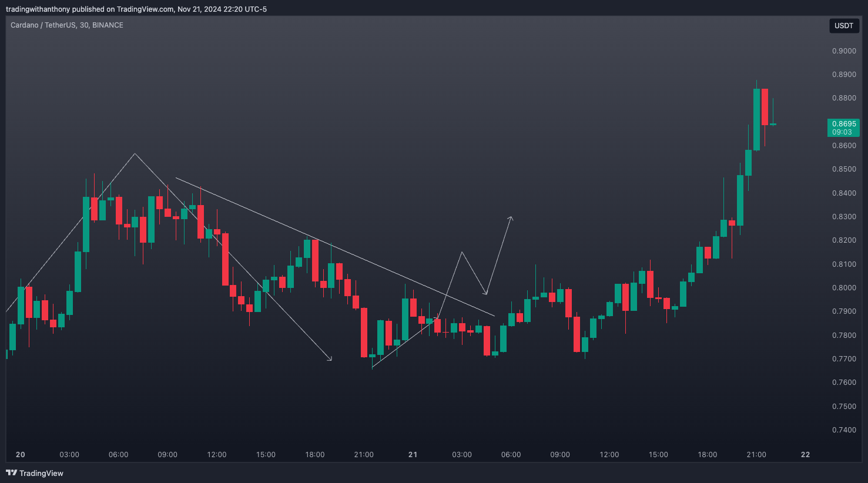Click the 15:00 label just after date 20
The image size is (868, 483).
(x=266, y=455)
